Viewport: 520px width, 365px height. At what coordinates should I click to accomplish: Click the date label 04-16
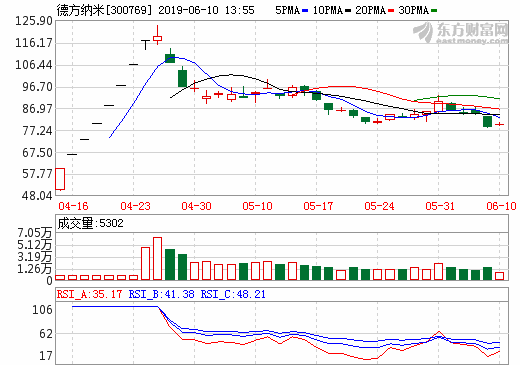[x=73, y=206]
